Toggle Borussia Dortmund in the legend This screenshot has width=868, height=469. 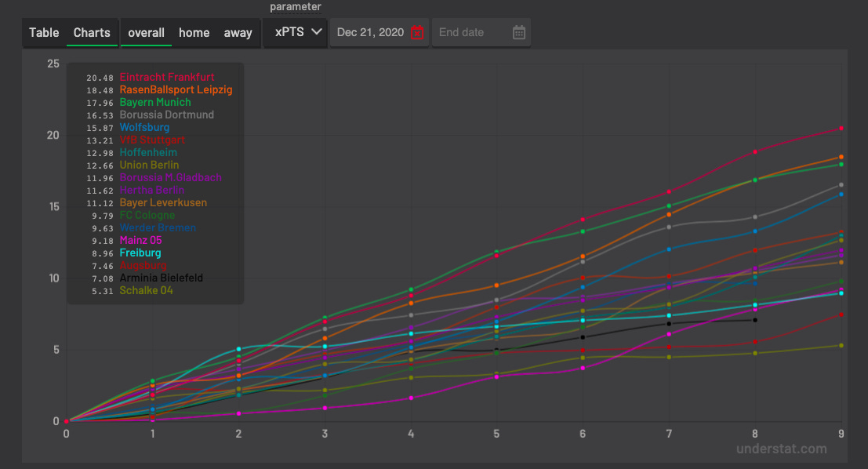167,115
